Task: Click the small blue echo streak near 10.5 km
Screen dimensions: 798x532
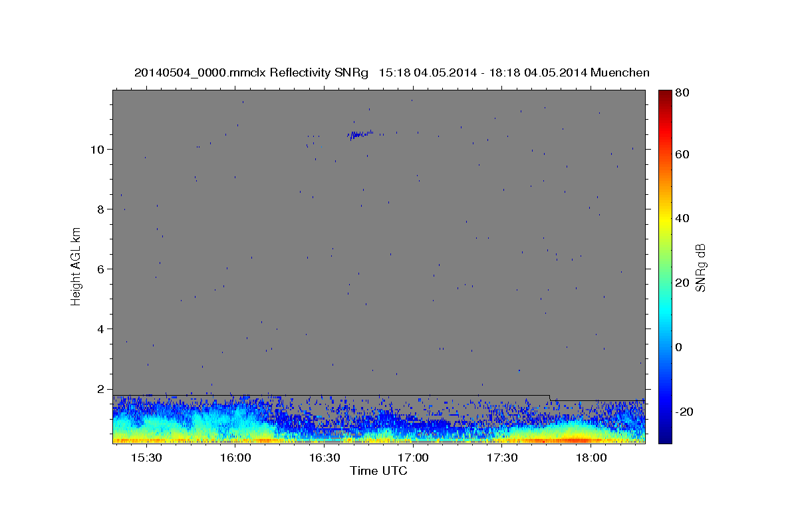Action: tap(360, 135)
